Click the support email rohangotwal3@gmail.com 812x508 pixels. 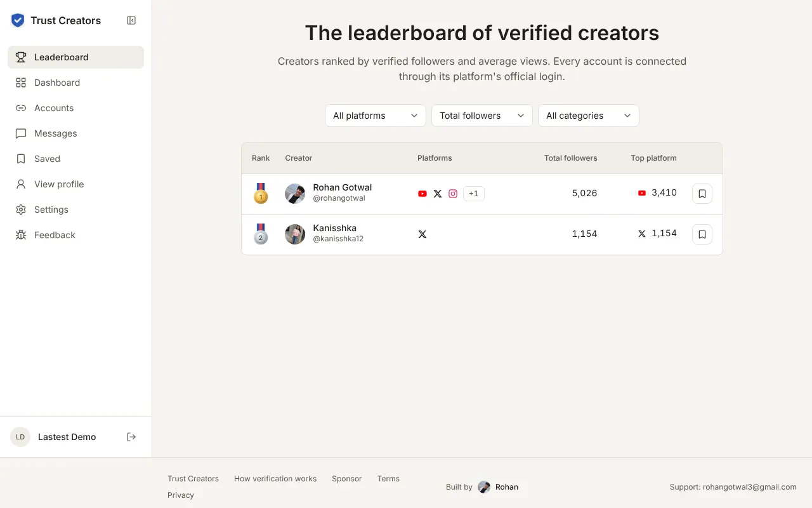749,487
